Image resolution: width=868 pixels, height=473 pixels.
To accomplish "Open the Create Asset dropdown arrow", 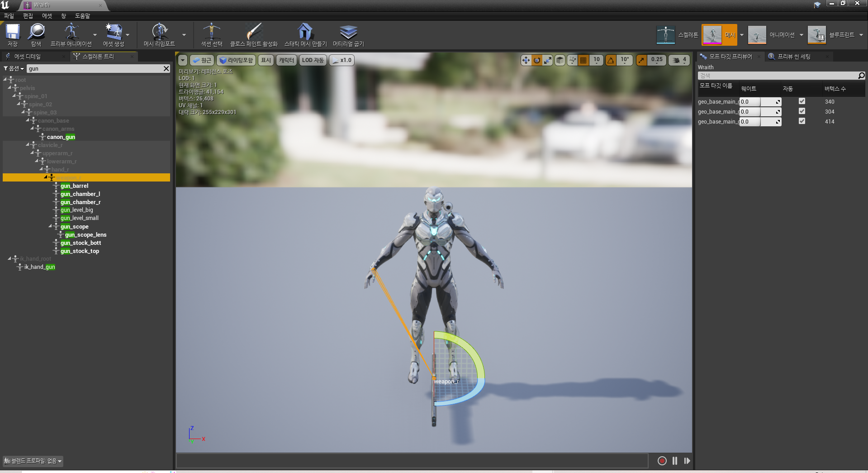I will coord(128,35).
